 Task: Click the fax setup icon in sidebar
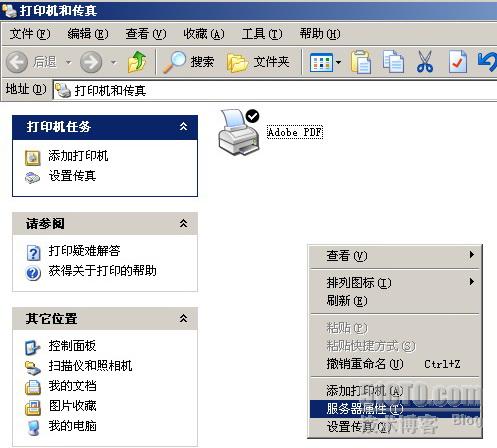(x=33, y=178)
